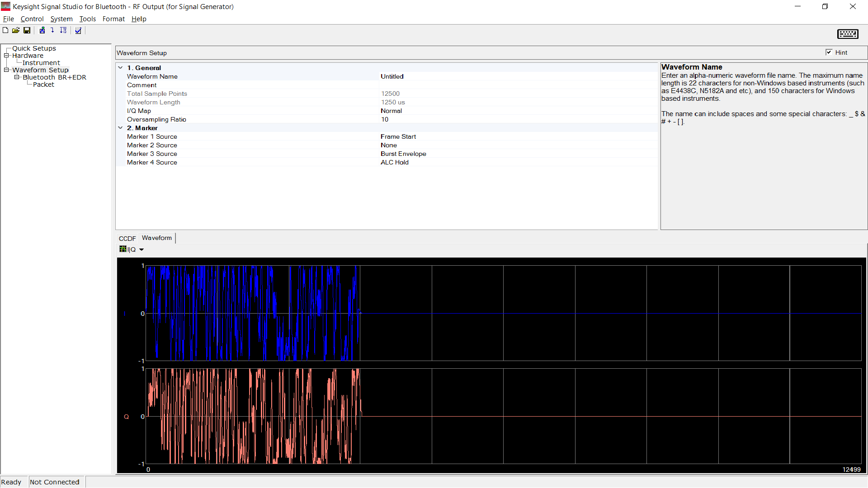
Task: Click the download list arrow icon
Action: click(63, 30)
